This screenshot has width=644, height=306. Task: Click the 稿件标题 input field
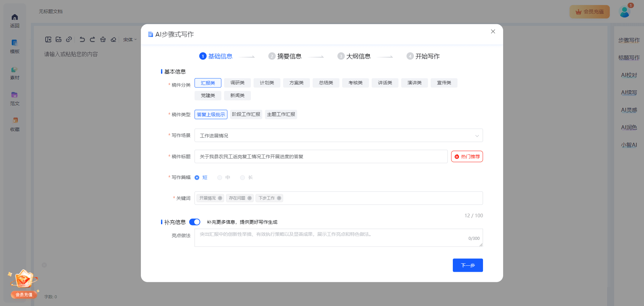[321, 157]
